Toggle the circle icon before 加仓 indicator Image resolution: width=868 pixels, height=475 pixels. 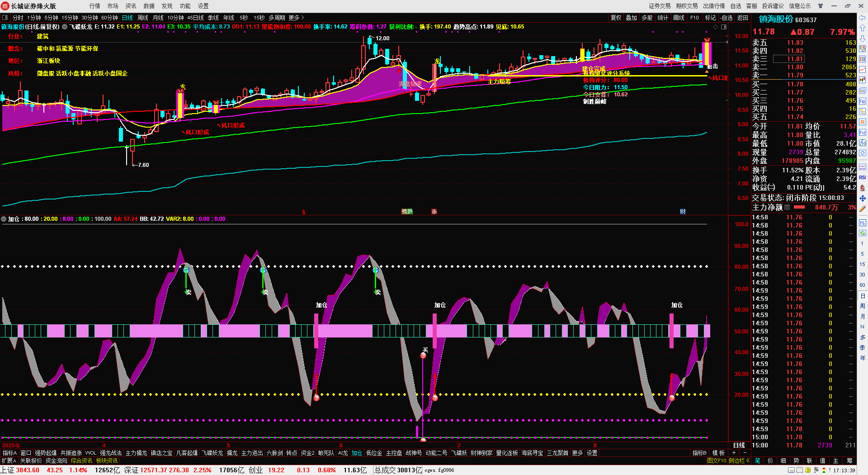pos(4,219)
